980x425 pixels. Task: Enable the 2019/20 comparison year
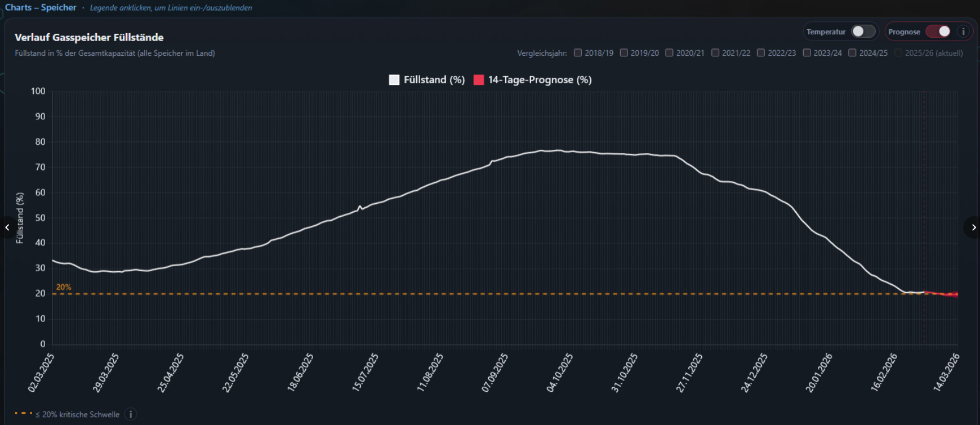click(x=623, y=53)
